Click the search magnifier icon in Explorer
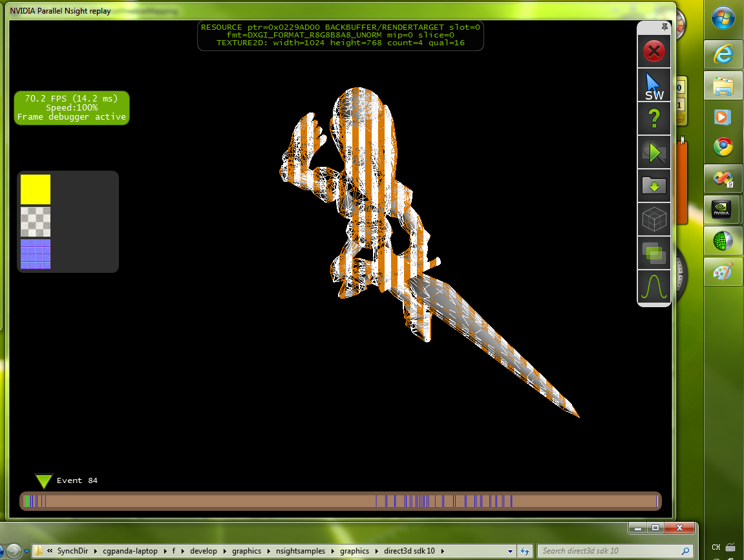Screen dimensions: 744x560 click(x=685, y=551)
